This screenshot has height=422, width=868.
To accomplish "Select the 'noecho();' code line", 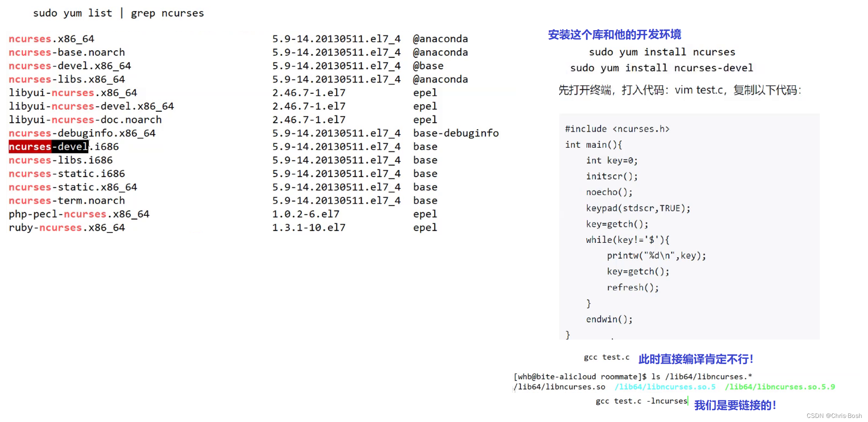I will (609, 192).
